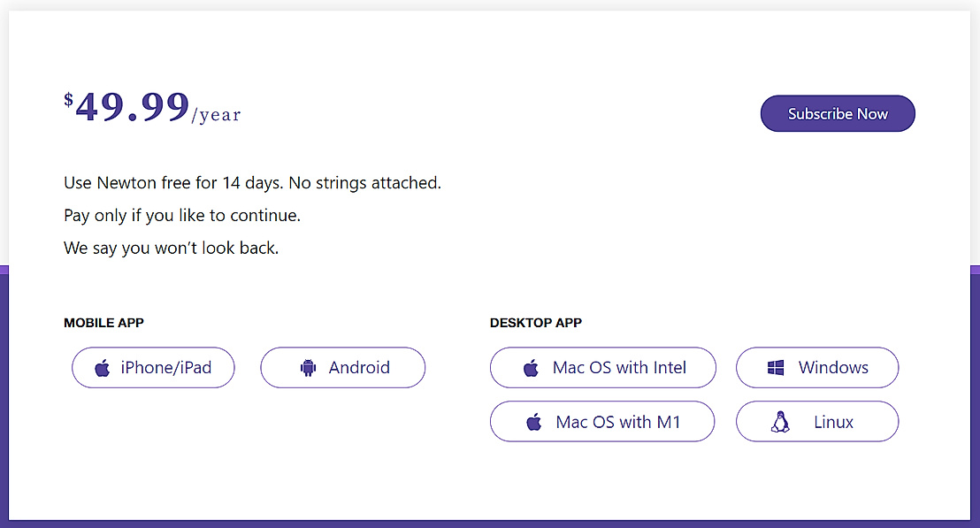
Task: Click the DESKTOP APP heading
Action: tap(536, 323)
